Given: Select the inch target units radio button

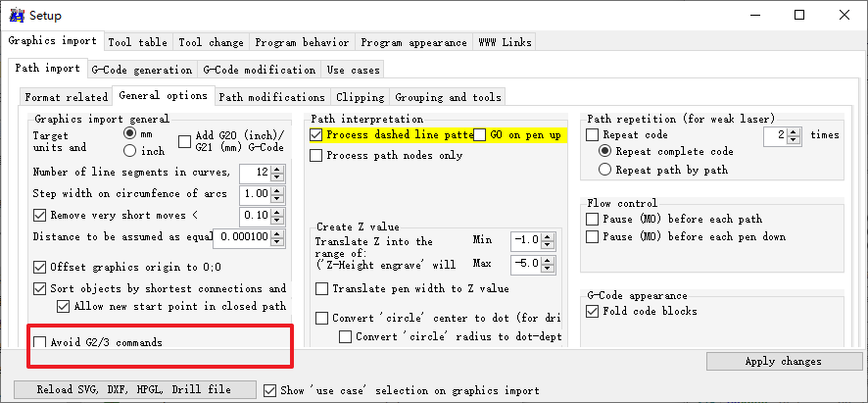Looking at the screenshot, I should (x=130, y=151).
